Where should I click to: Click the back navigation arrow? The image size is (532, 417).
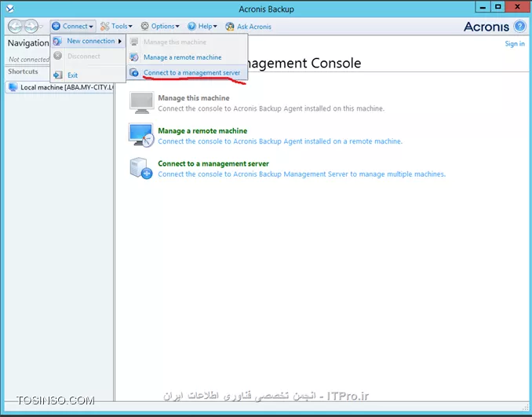[x=15, y=26]
